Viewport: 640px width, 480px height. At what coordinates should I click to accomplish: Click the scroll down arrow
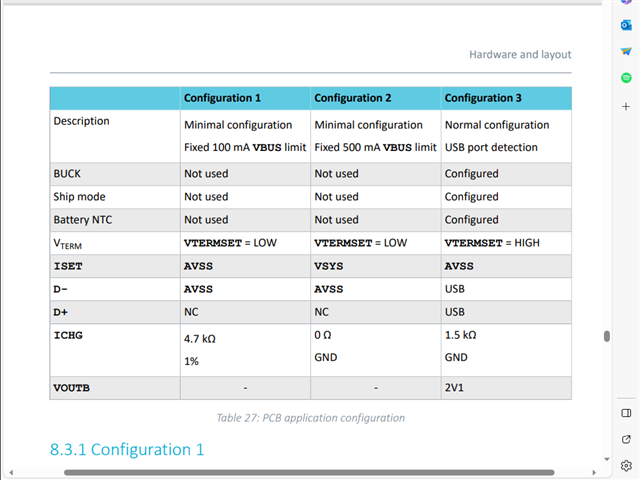coord(607,459)
